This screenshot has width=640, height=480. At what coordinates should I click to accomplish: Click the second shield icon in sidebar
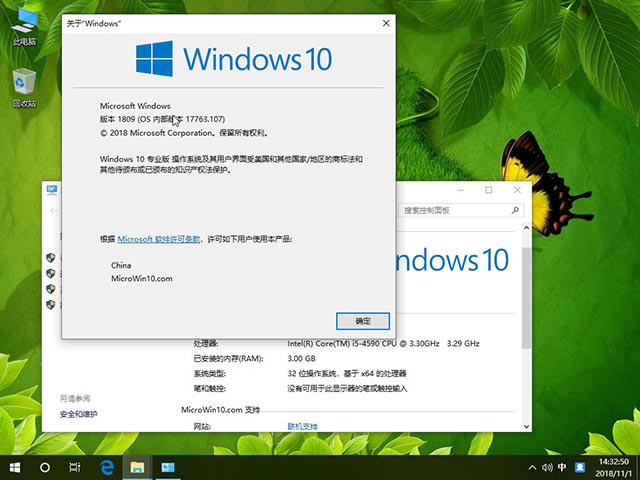[x=51, y=273]
